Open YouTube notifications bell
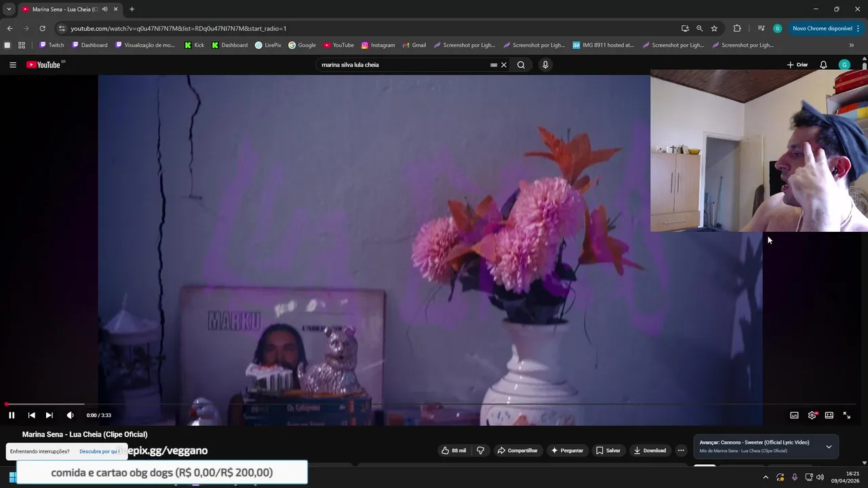868x488 pixels. pyautogui.click(x=823, y=65)
